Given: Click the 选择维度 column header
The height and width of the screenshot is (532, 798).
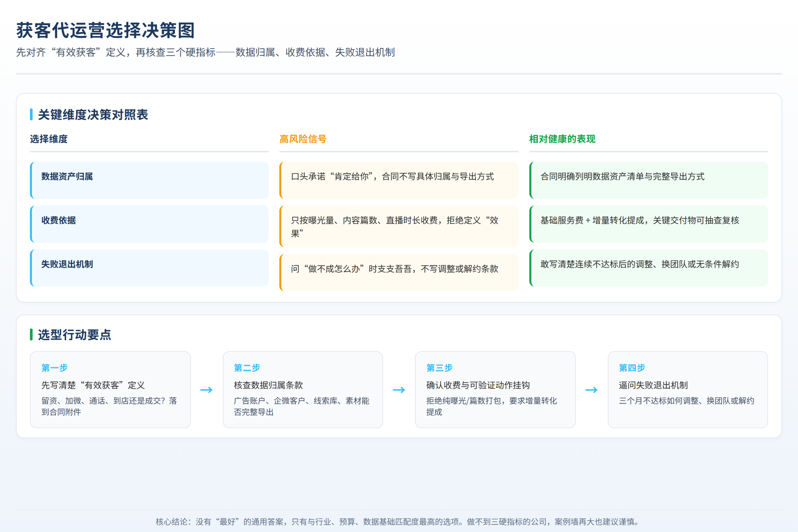Looking at the screenshot, I should point(49,139).
